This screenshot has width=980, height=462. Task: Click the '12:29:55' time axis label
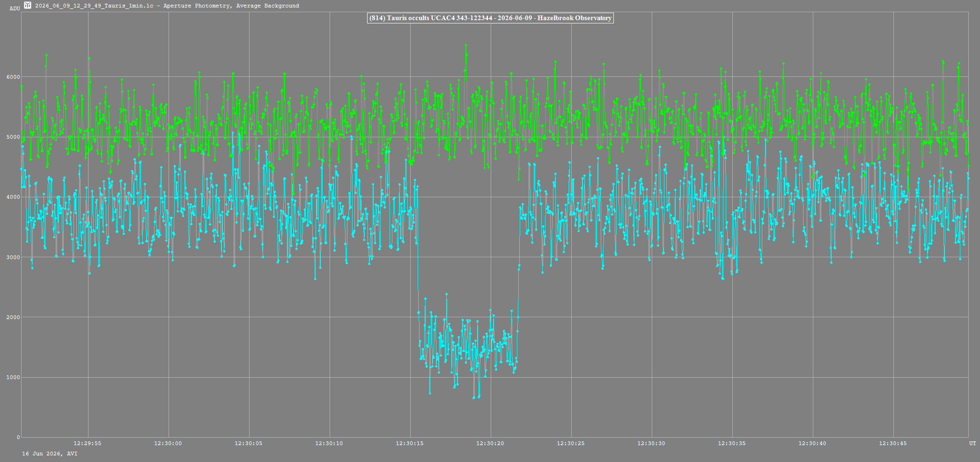88,443
